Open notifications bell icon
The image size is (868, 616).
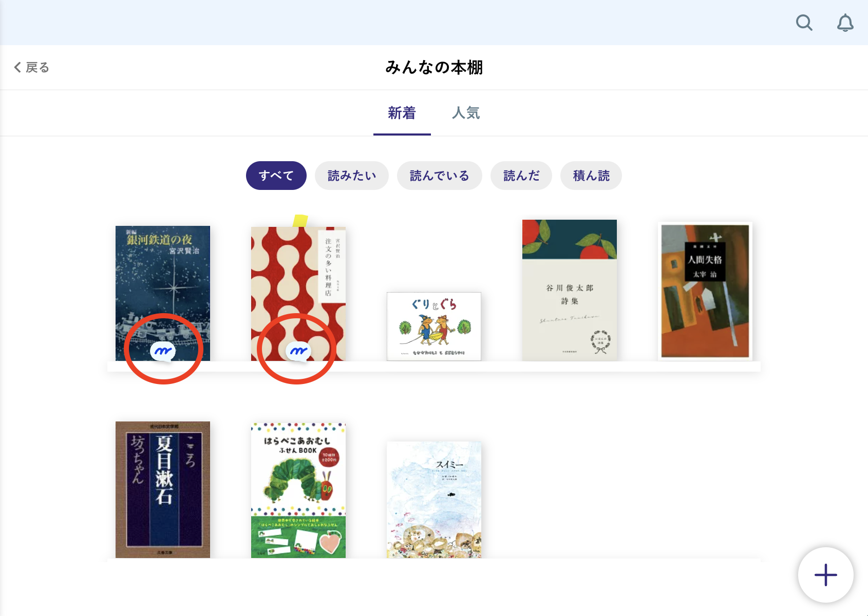(x=845, y=23)
